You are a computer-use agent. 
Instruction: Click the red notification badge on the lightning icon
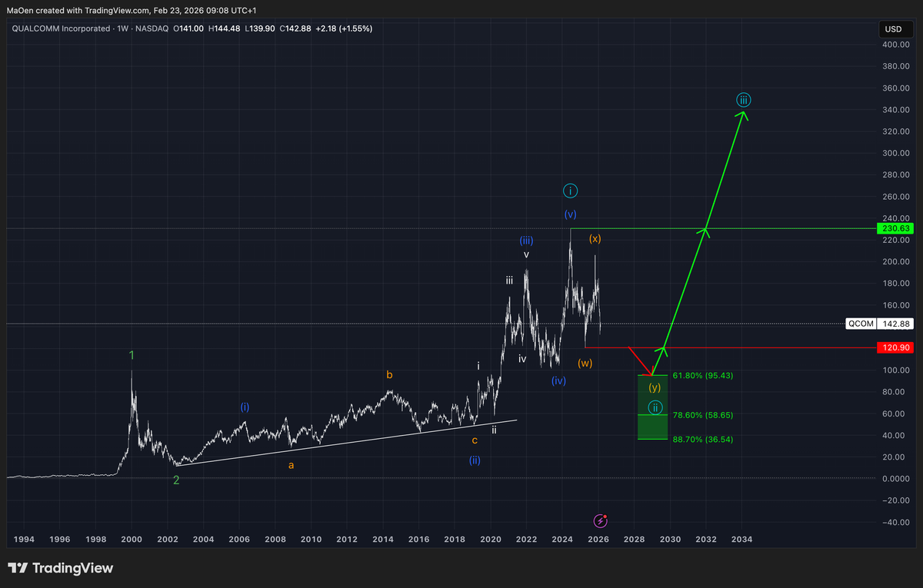pyautogui.click(x=605, y=516)
